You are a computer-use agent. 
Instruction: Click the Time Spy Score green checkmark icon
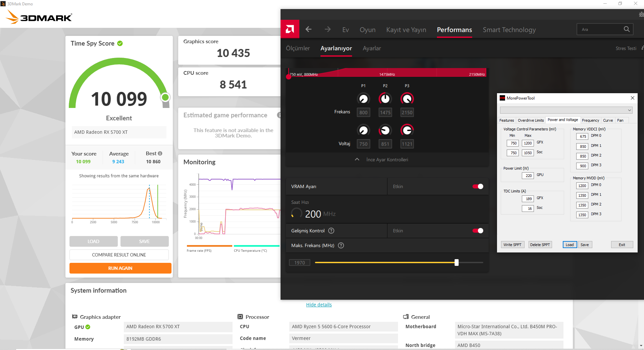click(120, 43)
